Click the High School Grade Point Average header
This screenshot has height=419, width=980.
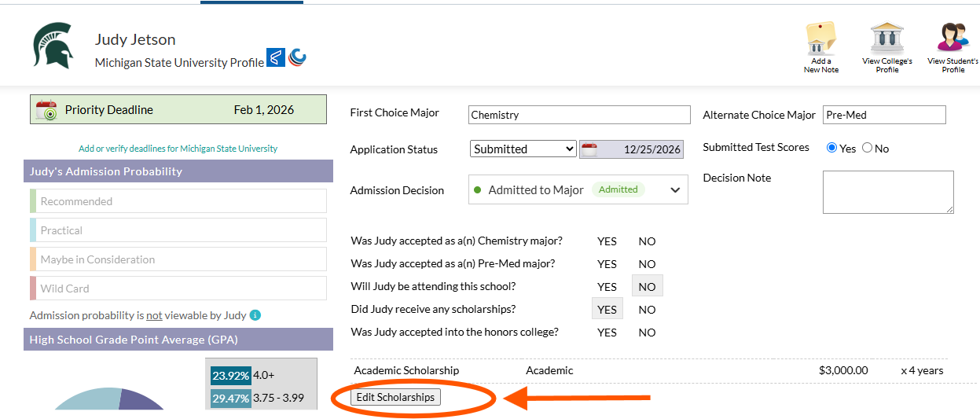[x=178, y=340]
